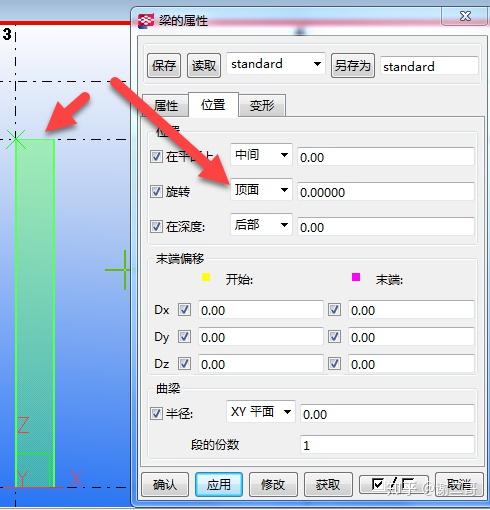Click the magenta 末端 handle color square
The image size is (490, 510).
click(x=356, y=277)
